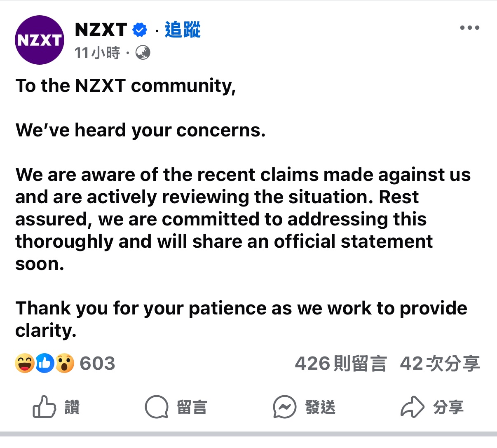Click the share arrow icon
This screenshot has width=497, height=448.
pos(412,407)
